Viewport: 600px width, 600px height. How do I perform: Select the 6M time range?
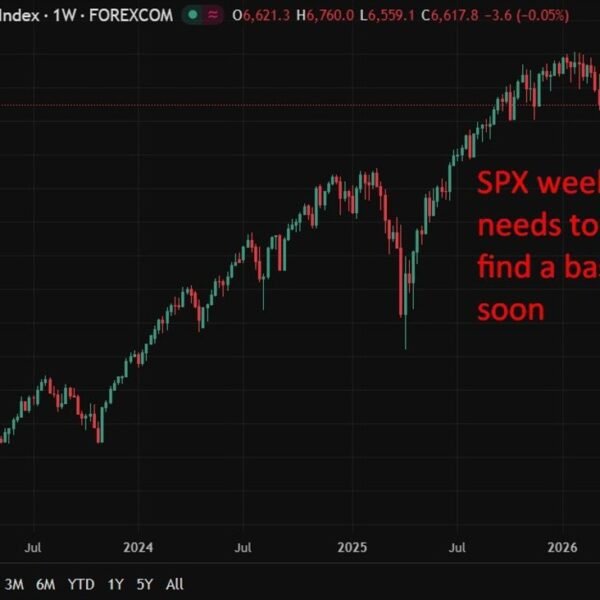46,584
